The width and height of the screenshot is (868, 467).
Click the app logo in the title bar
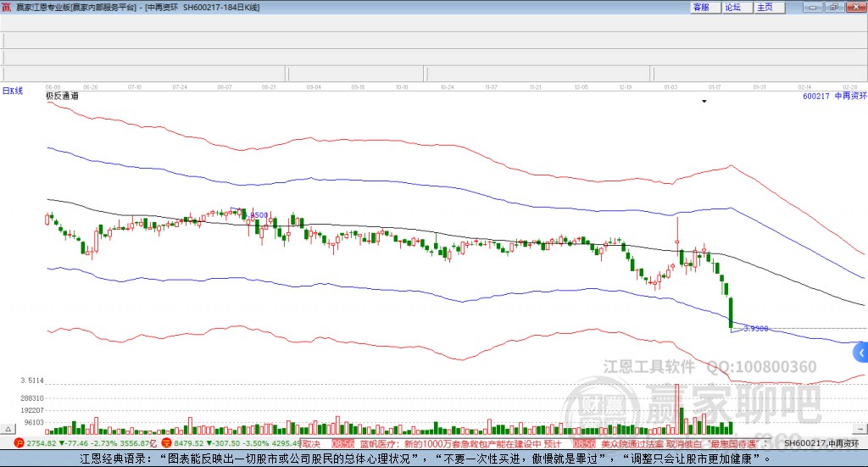pyautogui.click(x=8, y=7)
